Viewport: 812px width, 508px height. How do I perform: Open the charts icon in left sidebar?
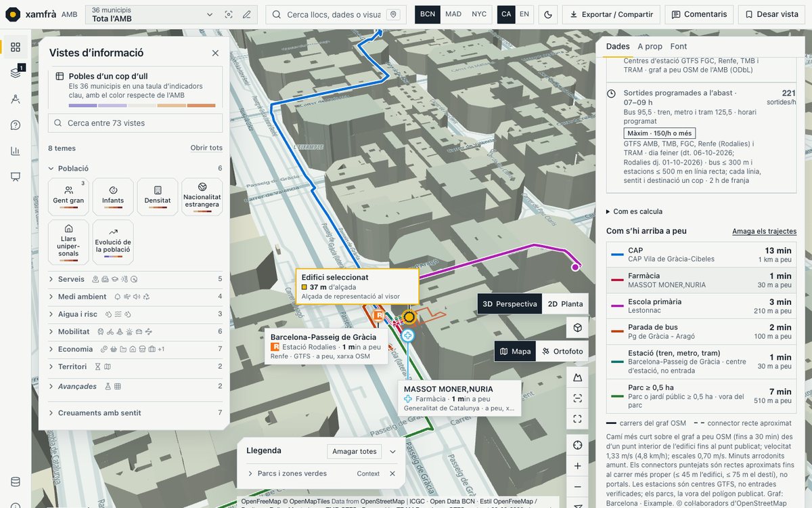click(15, 151)
